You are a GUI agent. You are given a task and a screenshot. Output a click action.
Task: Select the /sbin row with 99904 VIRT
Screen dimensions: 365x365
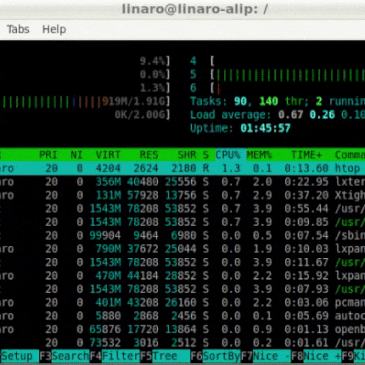182,235
